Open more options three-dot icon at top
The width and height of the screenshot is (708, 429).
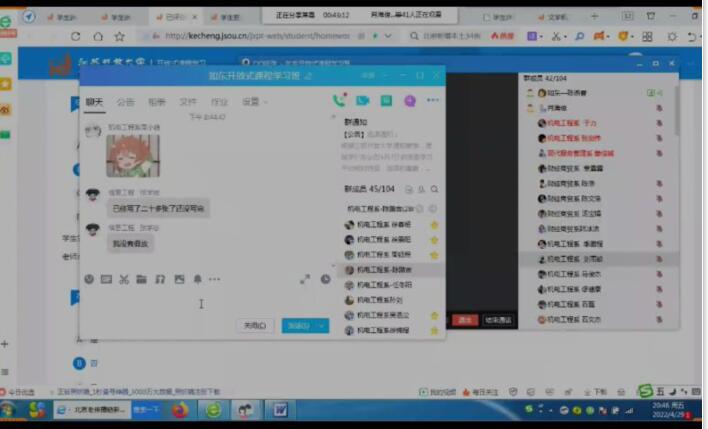[x=433, y=100]
